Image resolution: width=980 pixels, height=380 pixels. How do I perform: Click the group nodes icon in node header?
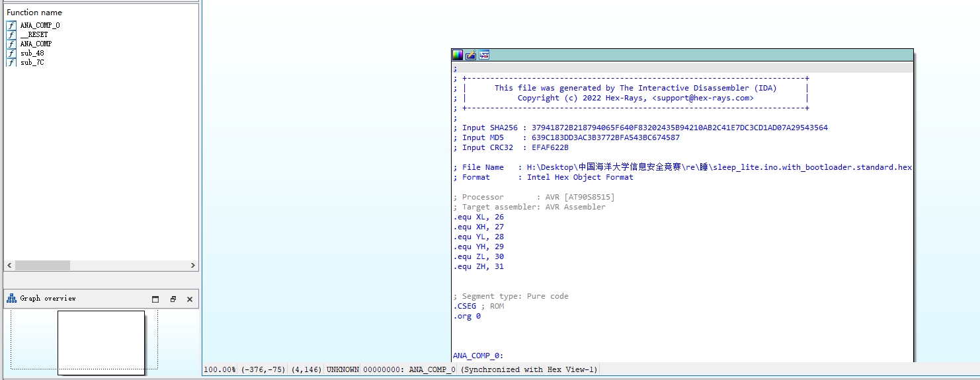point(484,56)
